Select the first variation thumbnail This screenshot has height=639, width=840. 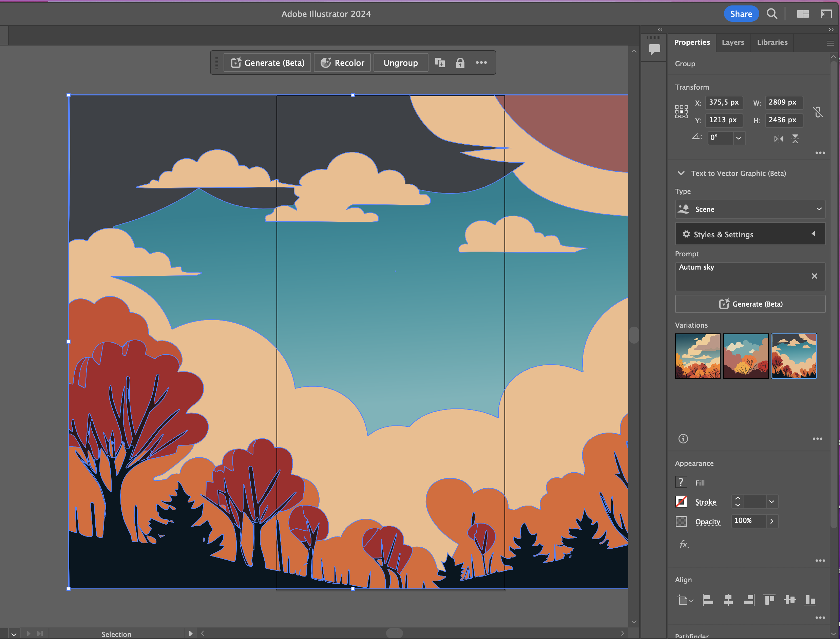697,356
